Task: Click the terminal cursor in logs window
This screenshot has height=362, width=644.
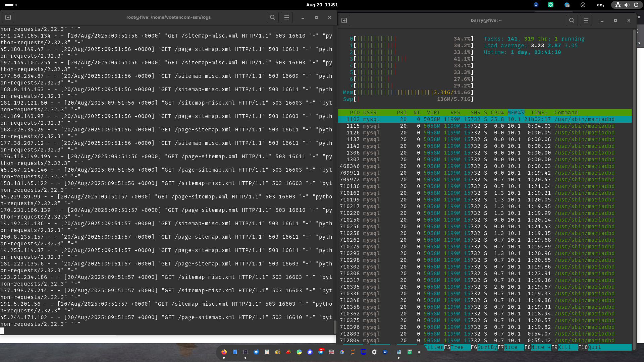Action: pos(2,331)
